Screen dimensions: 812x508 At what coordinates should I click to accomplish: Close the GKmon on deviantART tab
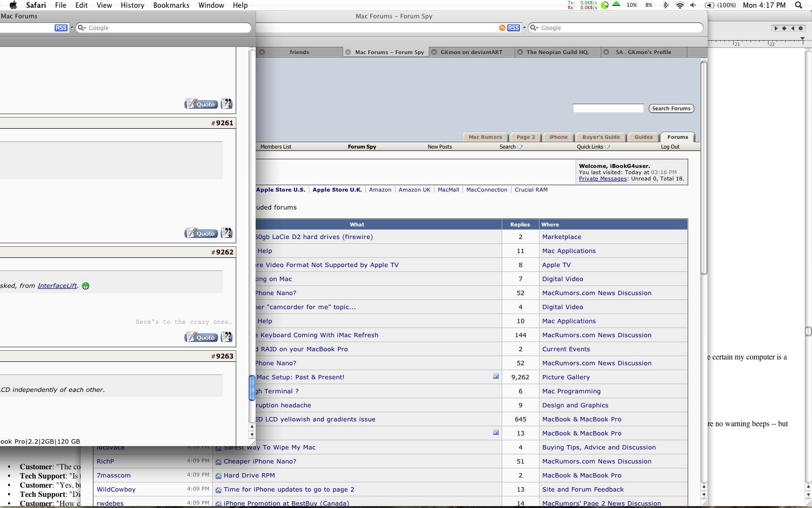(434, 52)
